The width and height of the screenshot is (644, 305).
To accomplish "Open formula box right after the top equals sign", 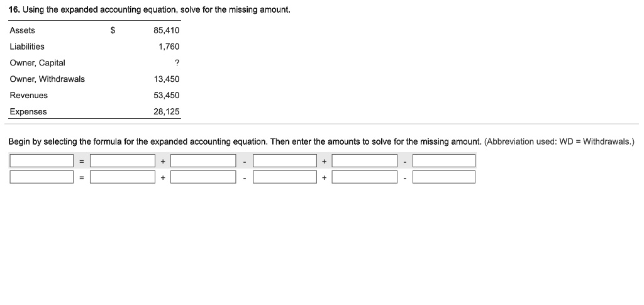I will coord(123,161).
